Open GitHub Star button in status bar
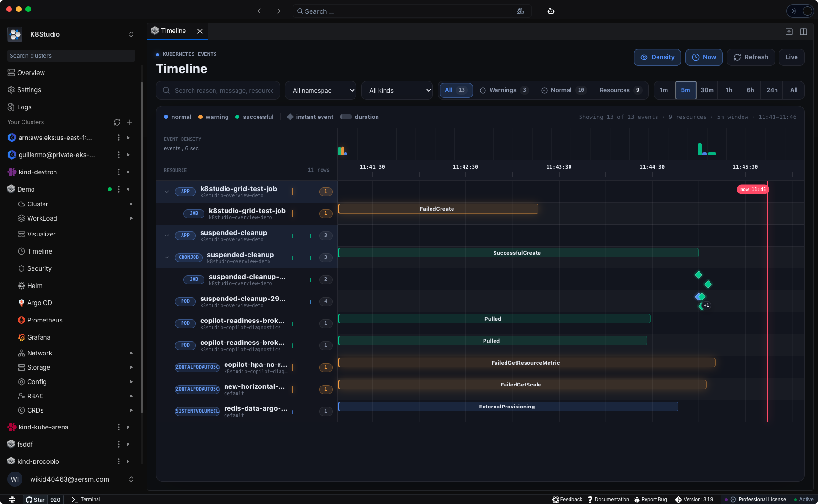The width and height of the screenshot is (818, 504). (35, 499)
